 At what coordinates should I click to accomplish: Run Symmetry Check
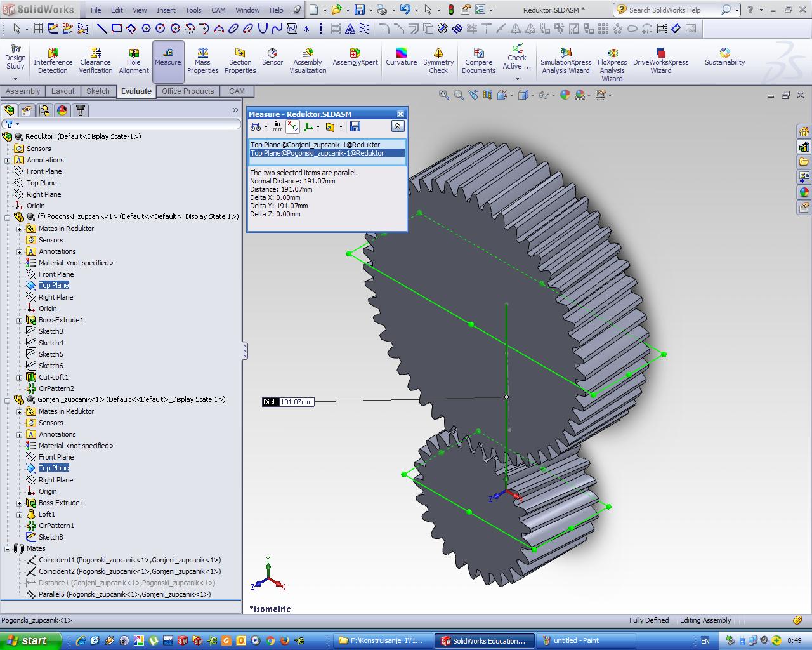pos(438,62)
